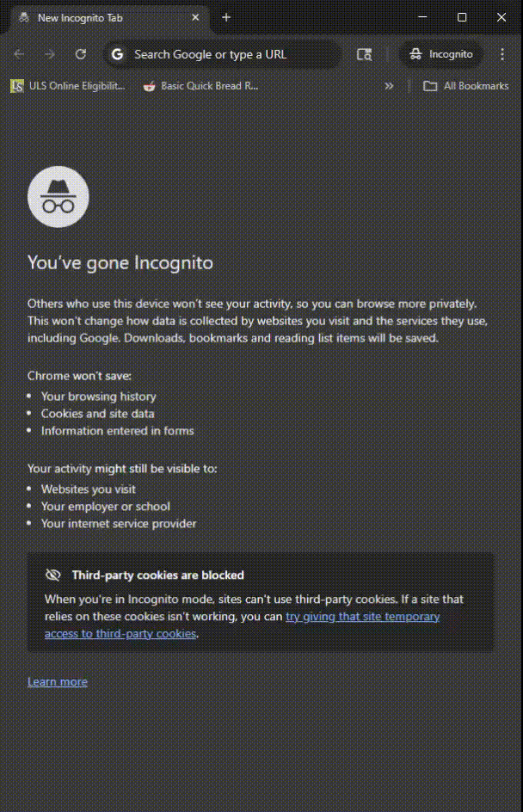
Task: Close the New Incognito Tab
Action: pos(196,17)
